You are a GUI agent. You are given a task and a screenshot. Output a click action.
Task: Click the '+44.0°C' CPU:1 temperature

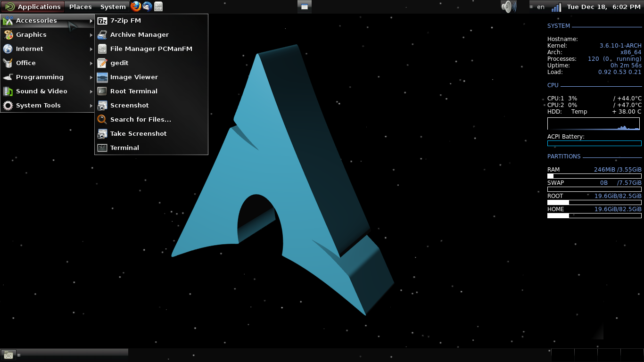(x=629, y=99)
